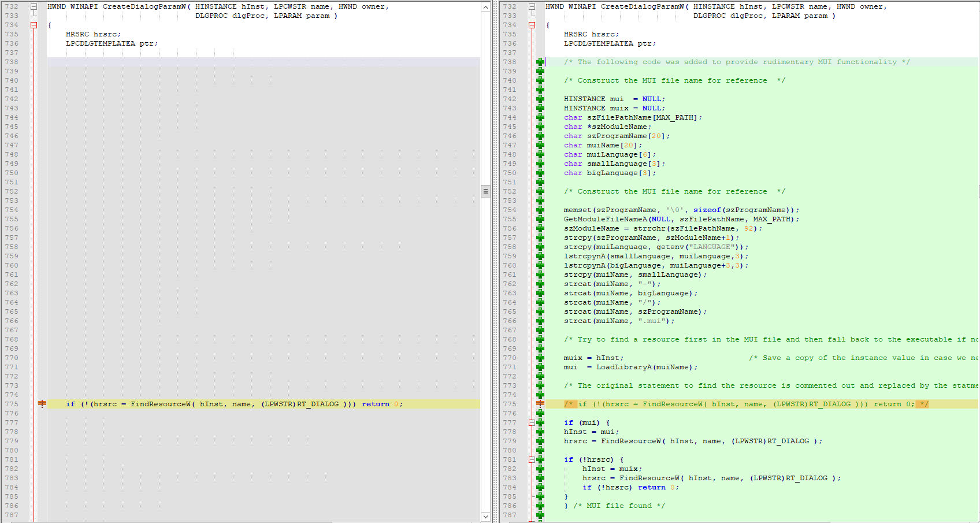Click the green plus beside 'char bigLanguage[3];'
This screenshot has height=523, width=980.
(540, 173)
